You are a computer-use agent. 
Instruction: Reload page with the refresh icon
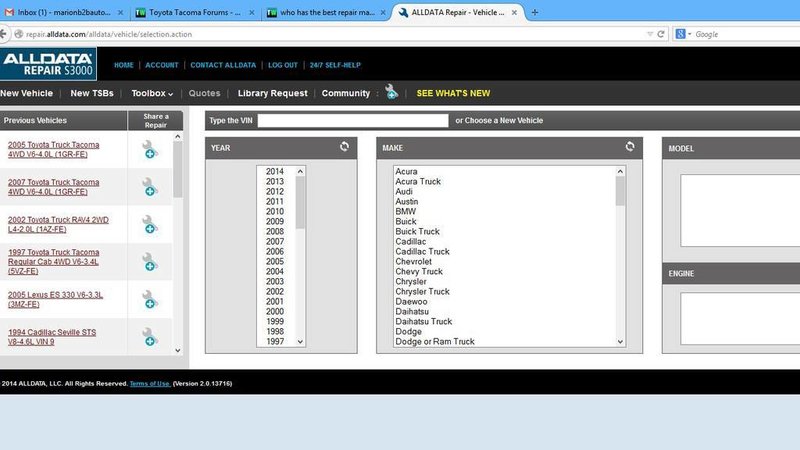(x=661, y=34)
